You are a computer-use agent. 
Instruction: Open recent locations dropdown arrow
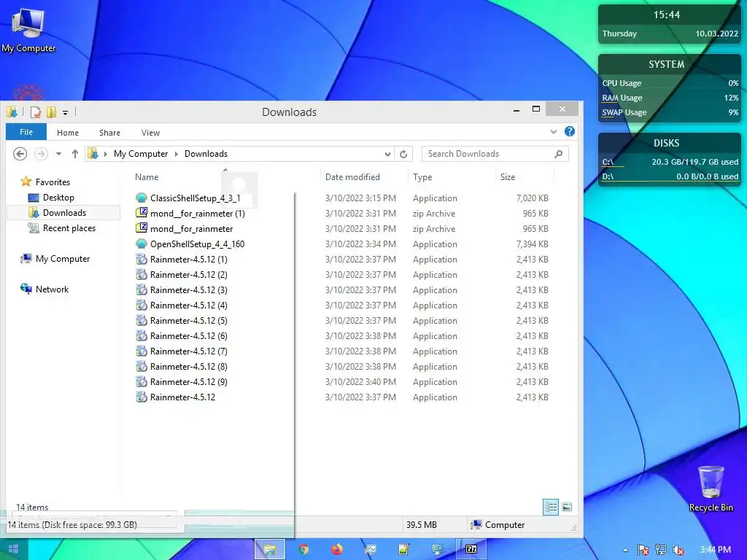point(58,154)
